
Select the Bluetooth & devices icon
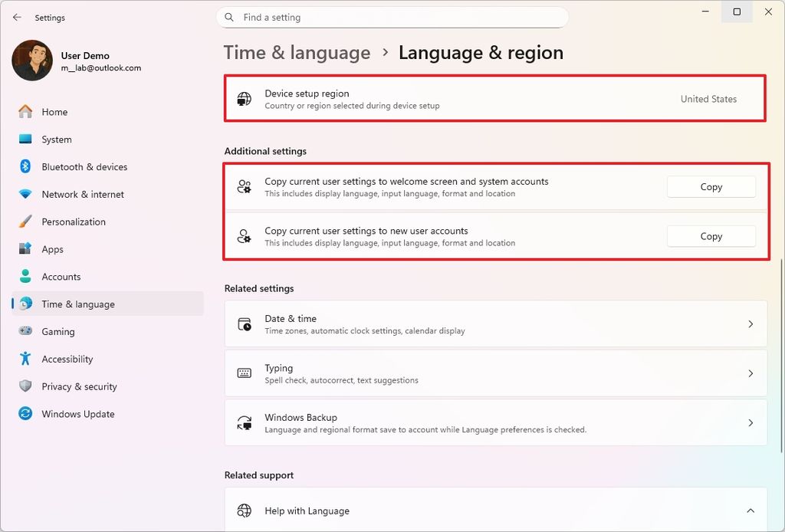(x=27, y=166)
